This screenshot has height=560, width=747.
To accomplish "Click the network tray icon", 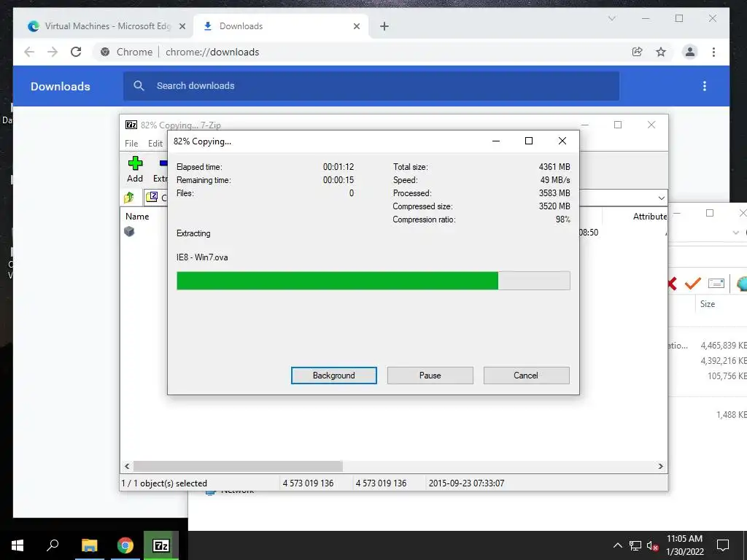I will coord(635,545).
